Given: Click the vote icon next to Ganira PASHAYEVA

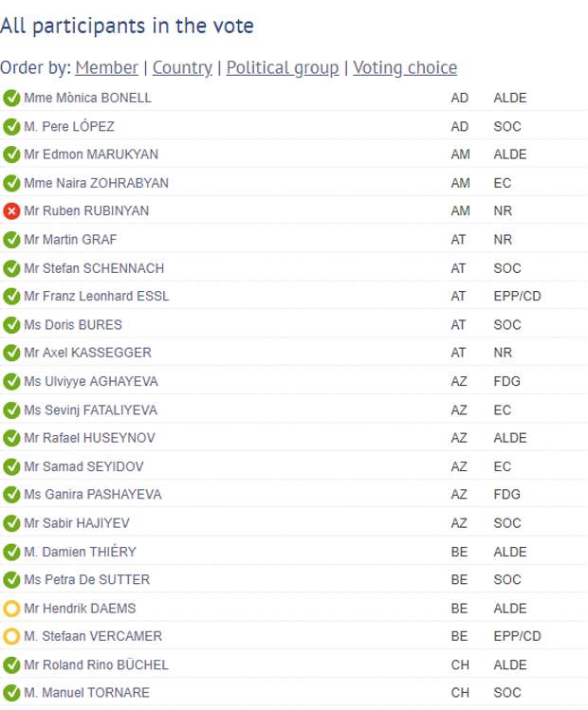Looking at the screenshot, I should [x=11, y=495].
